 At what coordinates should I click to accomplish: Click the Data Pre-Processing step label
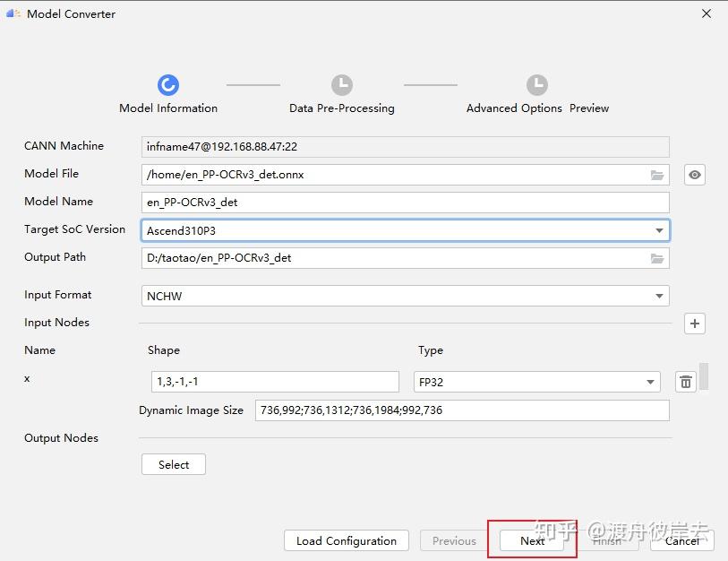click(342, 108)
